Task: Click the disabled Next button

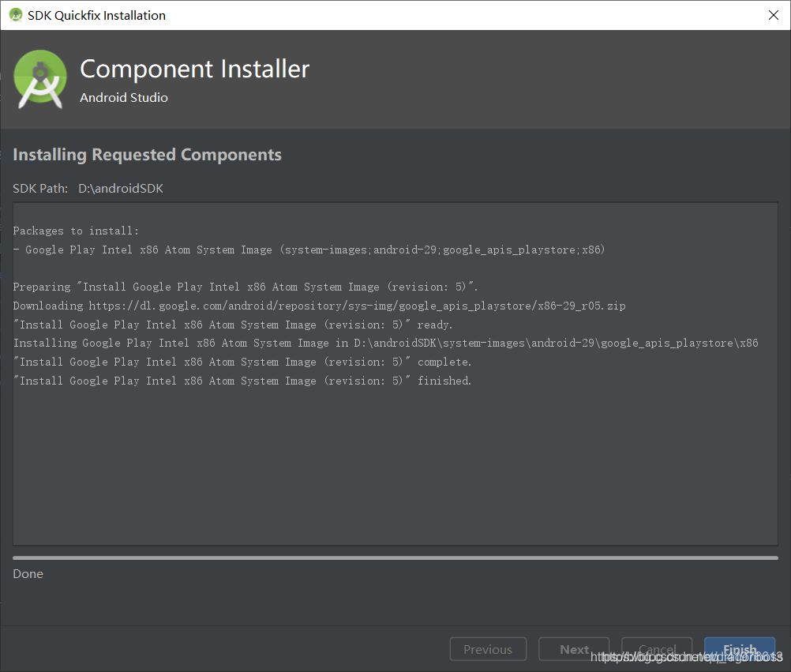Action: (574, 649)
